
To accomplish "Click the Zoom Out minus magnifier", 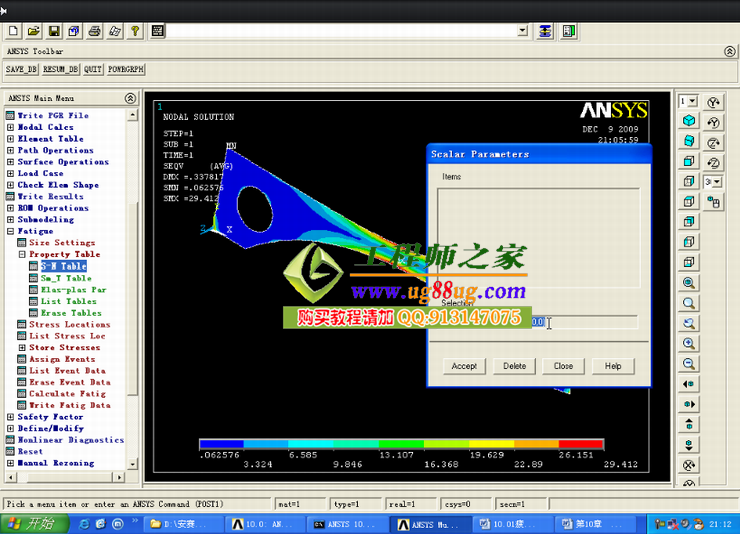I will [x=689, y=364].
